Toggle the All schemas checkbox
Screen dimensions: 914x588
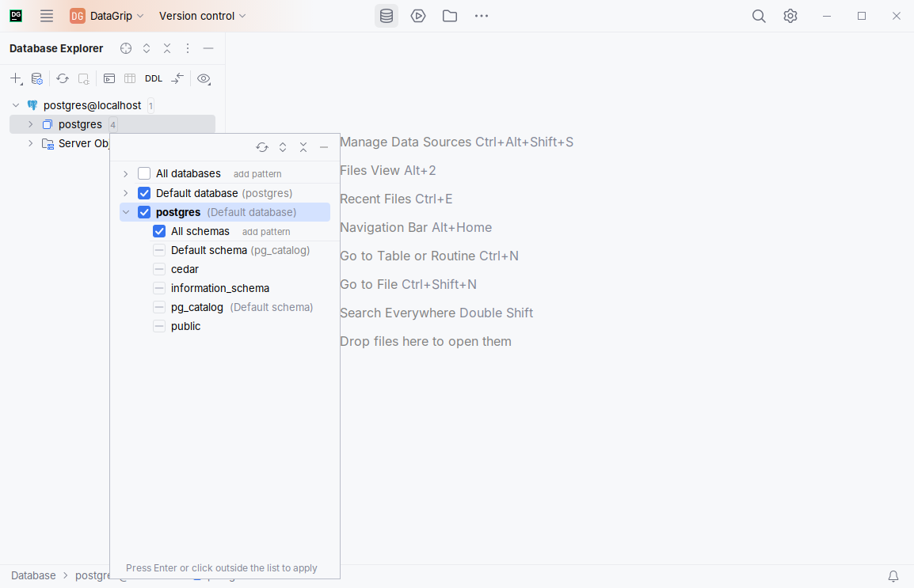pyautogui.click(x=159, y=231)
